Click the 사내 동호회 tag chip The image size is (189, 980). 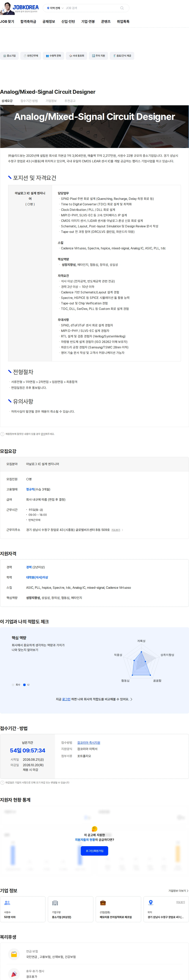(77, 56)
